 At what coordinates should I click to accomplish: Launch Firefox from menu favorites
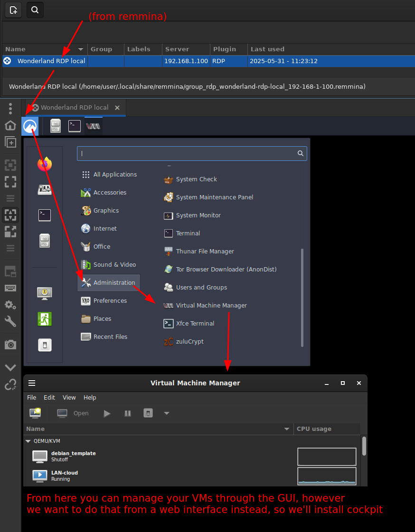45,164
